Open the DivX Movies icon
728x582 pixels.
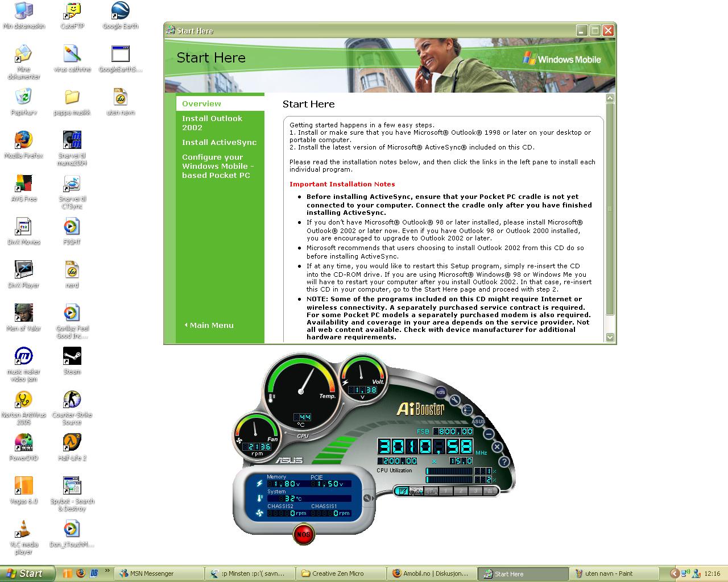pos(23,231)
